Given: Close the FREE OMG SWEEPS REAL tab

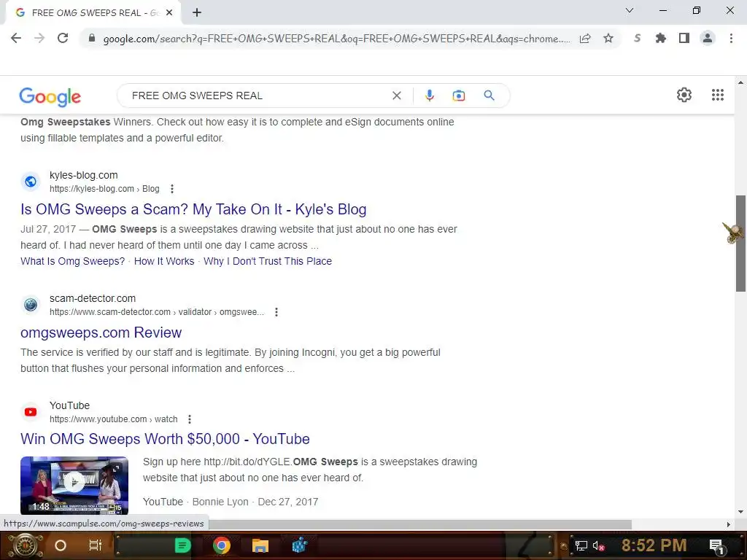Looking at the screenshot, I should pyautogui.click(x=169, y=12).
